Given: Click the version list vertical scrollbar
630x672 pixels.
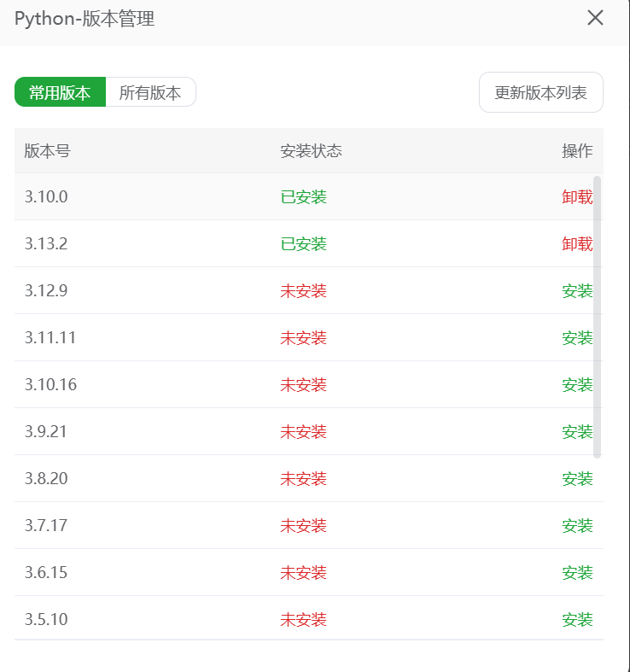Looking at the screenshot, I should pos(597,316).
